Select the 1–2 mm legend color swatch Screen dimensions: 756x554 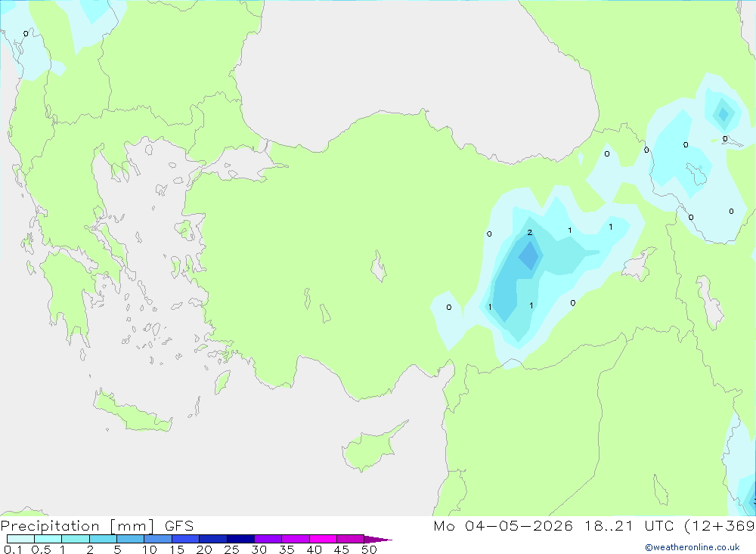pyautogui.click(x=75, y=539)
